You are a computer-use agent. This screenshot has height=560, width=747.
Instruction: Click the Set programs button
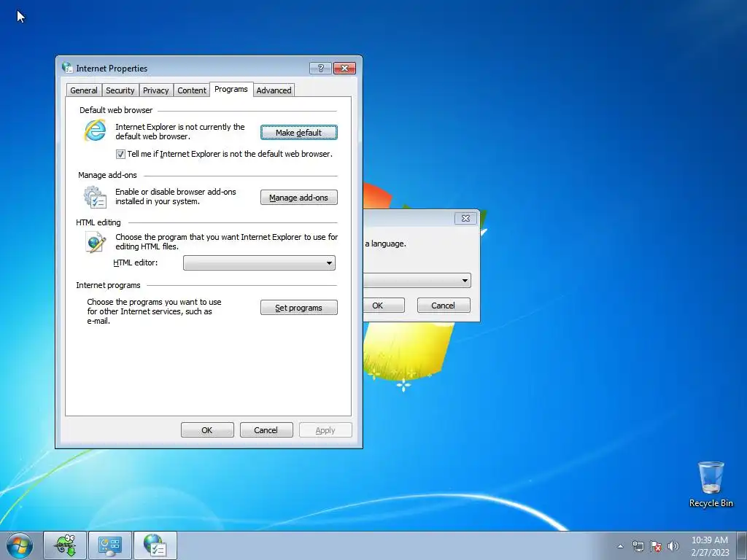(x=298, y=308)
